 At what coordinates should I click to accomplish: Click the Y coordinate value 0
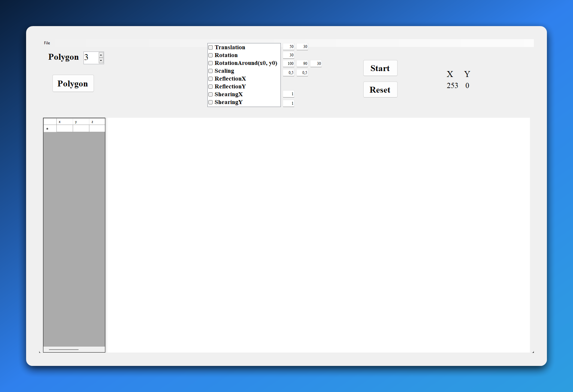(x=467, y=85)
